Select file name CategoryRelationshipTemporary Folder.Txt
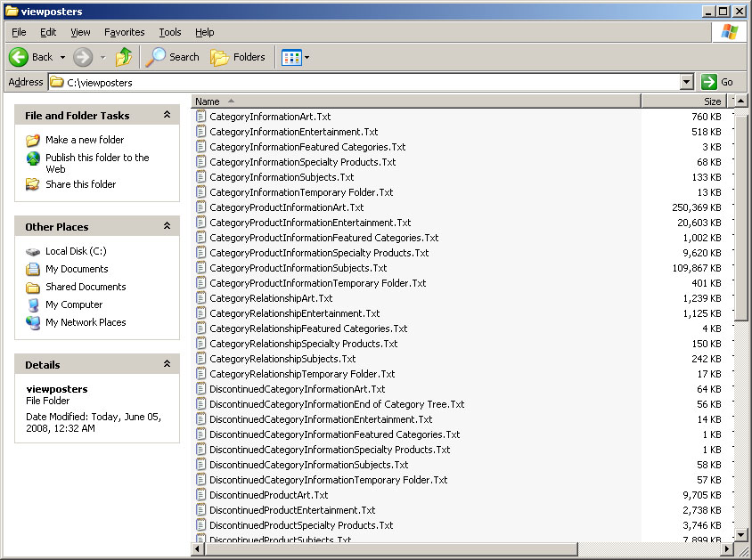This screenshot has height=560, width=752. point(302,374)
